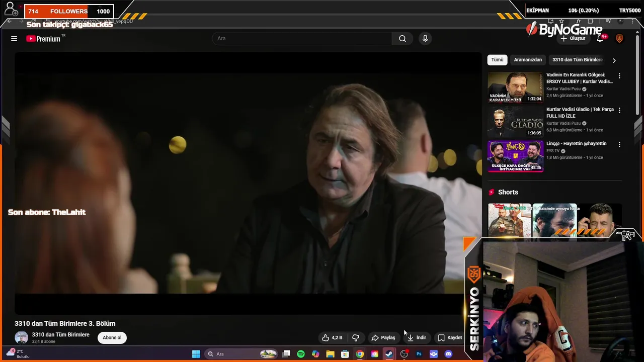The height and width of the screenshot is (362, 644).
Task: Open Task View in taskbar
Action: coord(286,354)
